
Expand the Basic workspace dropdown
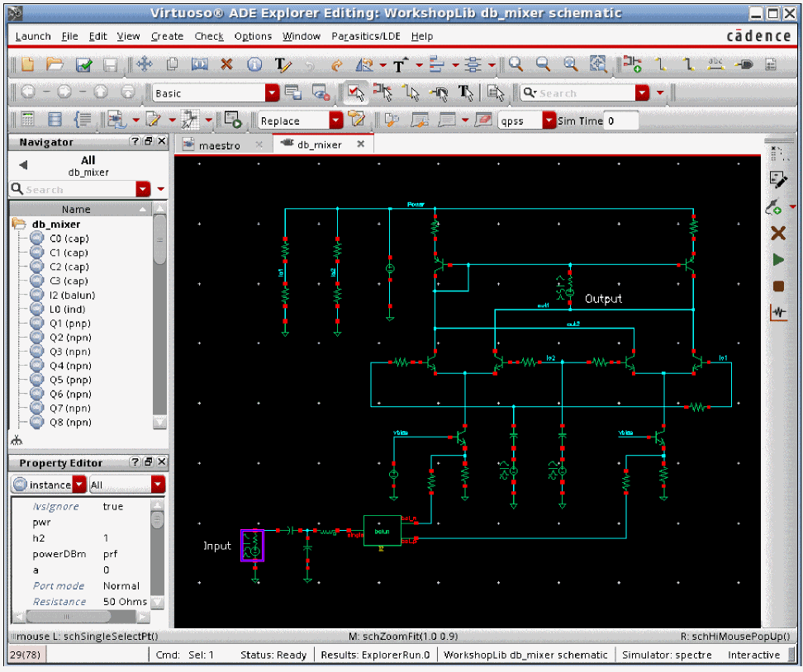(x=272, y=93)
